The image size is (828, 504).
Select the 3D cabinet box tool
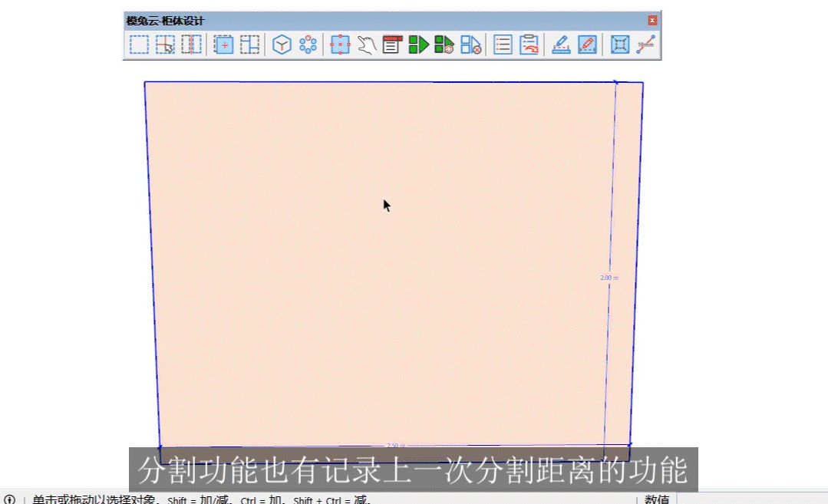click(x=280, y=44)
